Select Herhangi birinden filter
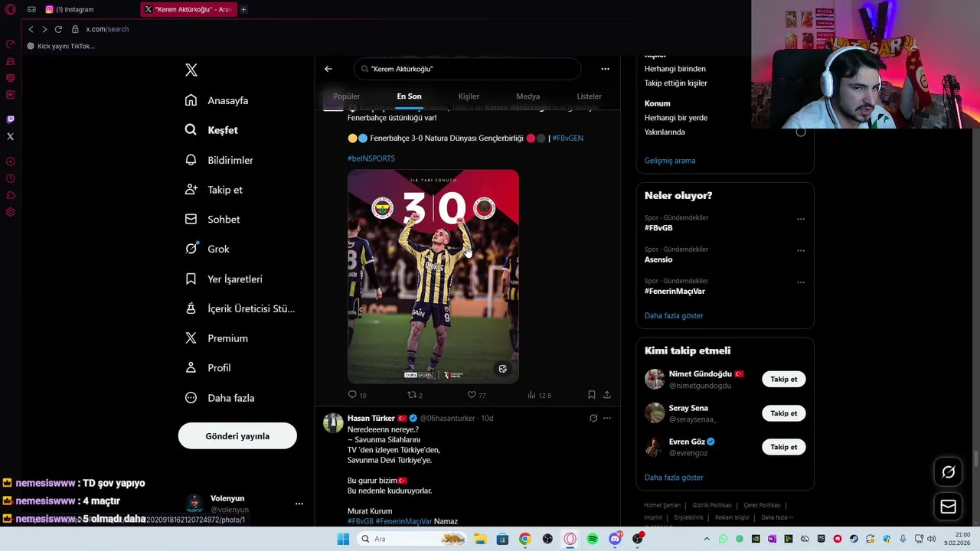Screen dimensions: 980x551 (675, 69)
